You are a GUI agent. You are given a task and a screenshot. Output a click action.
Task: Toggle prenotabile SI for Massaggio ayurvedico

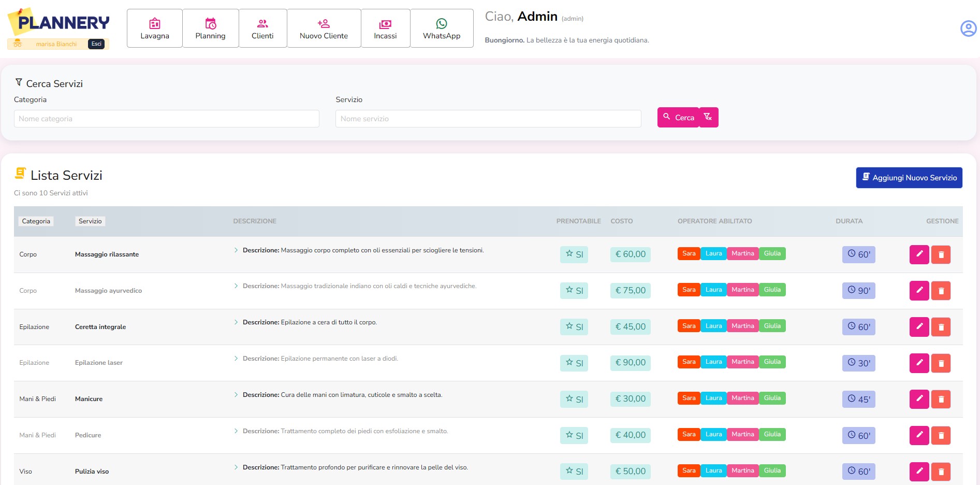click(x=574, y=291)
